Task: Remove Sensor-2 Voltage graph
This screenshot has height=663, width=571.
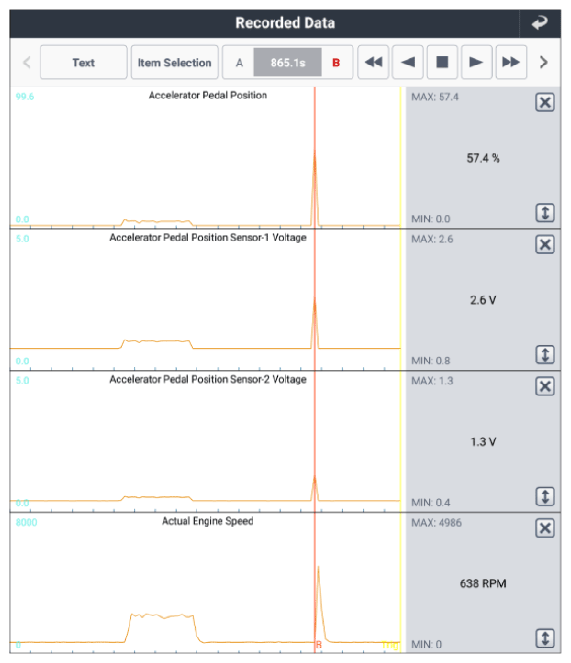Action: coord(545,386)
